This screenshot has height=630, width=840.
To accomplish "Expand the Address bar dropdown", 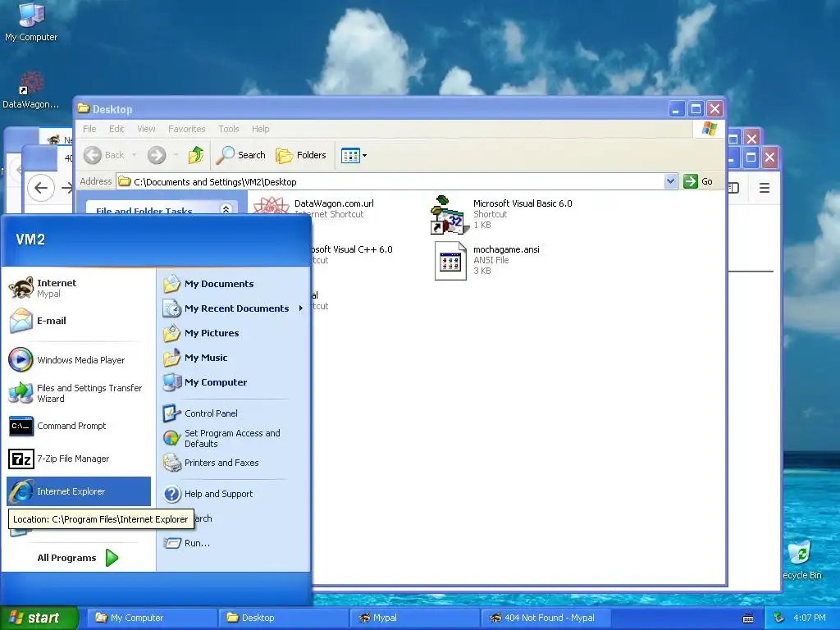I will 670,181.
